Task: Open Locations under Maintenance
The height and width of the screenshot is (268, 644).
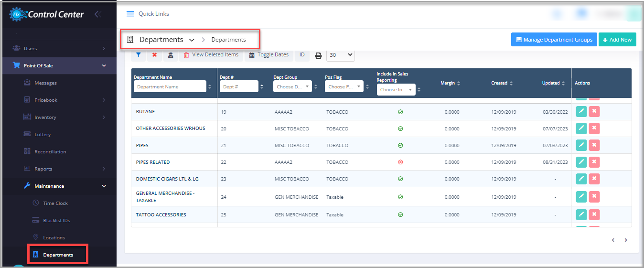Action: 54,237
